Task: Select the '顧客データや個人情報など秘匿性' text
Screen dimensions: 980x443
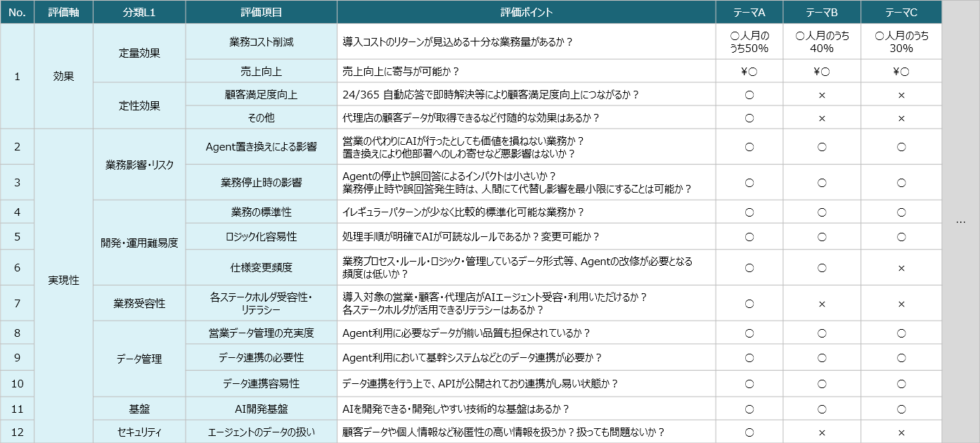Action: [x=503, y=432]
